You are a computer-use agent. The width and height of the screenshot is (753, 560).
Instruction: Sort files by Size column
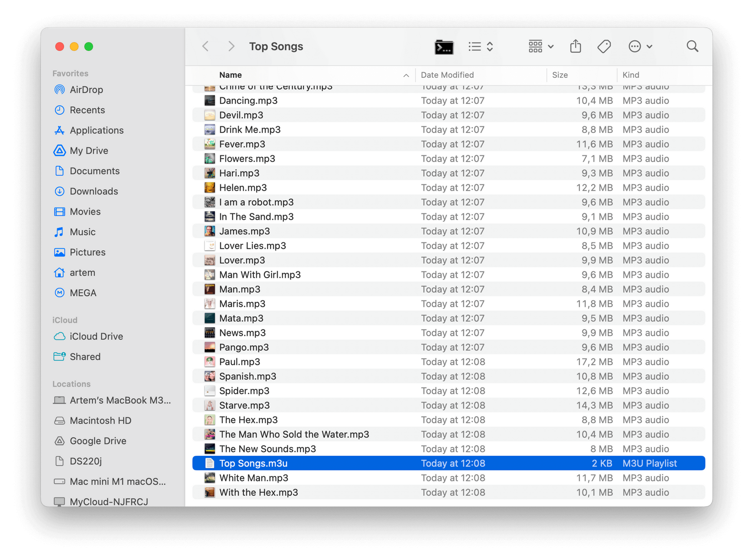(x=560, y=75)
